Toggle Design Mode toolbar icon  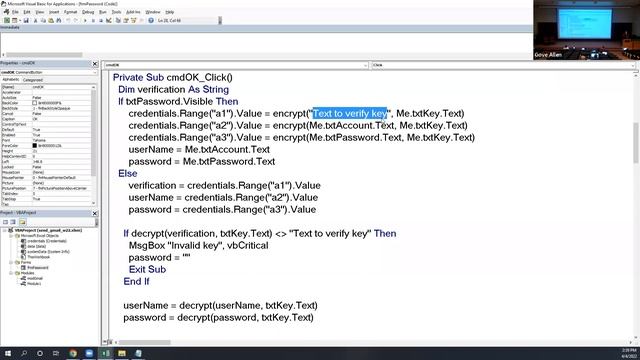point(109,20)
